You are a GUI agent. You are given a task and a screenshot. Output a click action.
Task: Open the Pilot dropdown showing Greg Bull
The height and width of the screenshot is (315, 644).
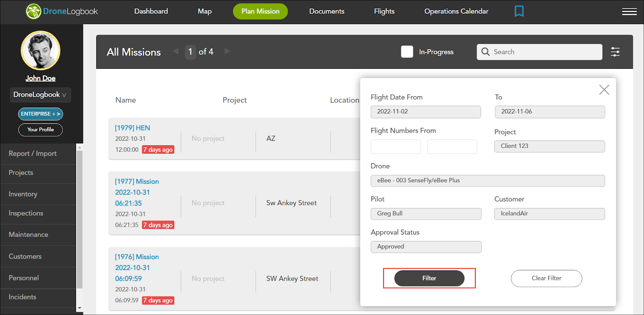(426, 214)
